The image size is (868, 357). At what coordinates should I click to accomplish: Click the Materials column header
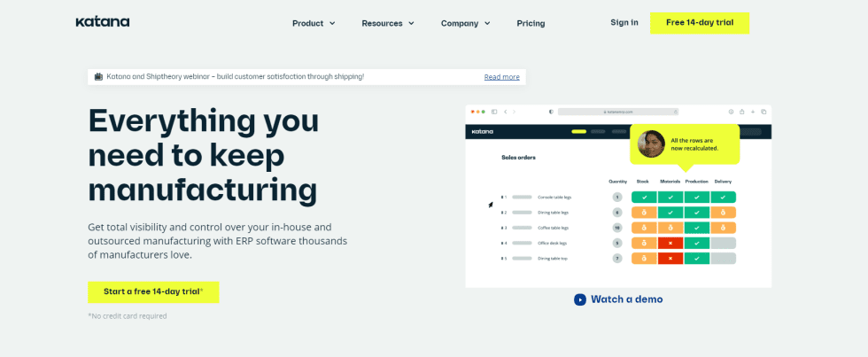pyautogui.click(x=670, y=182)
